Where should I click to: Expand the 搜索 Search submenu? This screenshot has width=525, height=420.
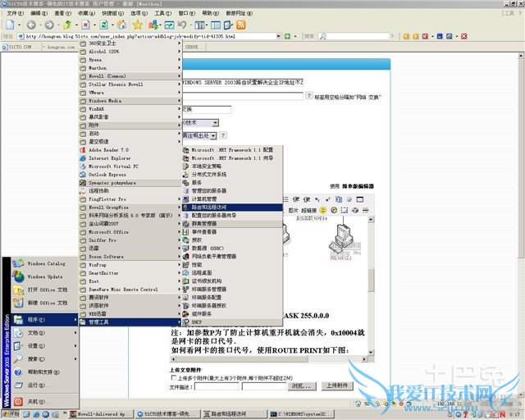coord(44,359)
